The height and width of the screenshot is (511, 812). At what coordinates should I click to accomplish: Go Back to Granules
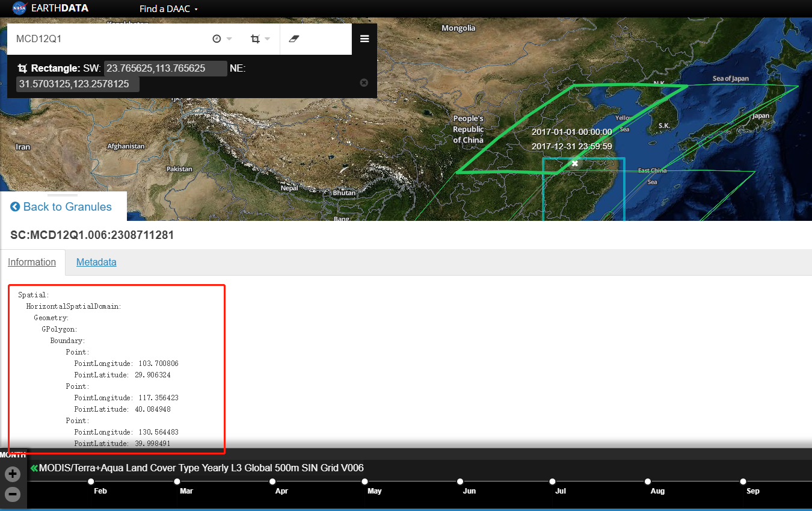[x=61, y=207]
